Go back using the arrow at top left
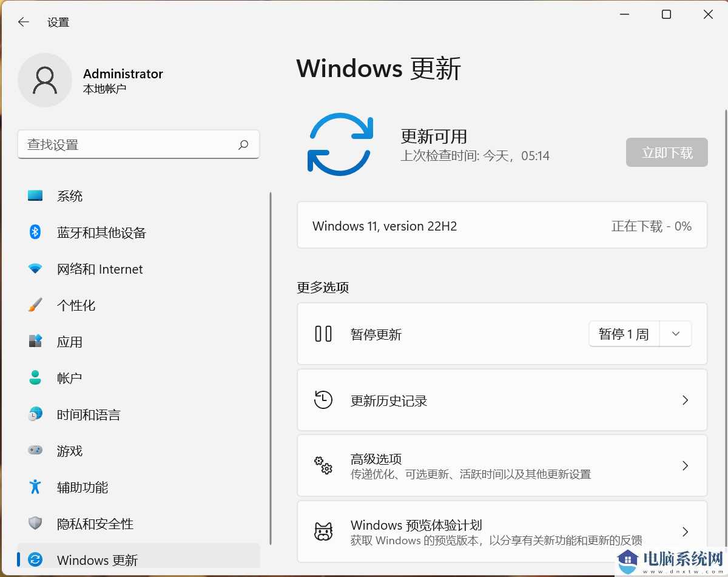This screenshot has width=728, height=577. coord(23,22)
